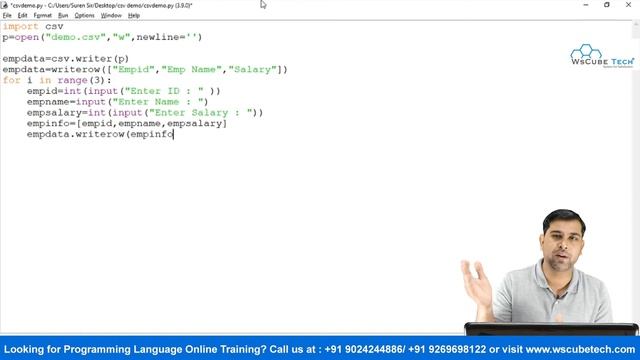Open the File menu
This screenshot has width=640, height=360.
coord(7,16)
